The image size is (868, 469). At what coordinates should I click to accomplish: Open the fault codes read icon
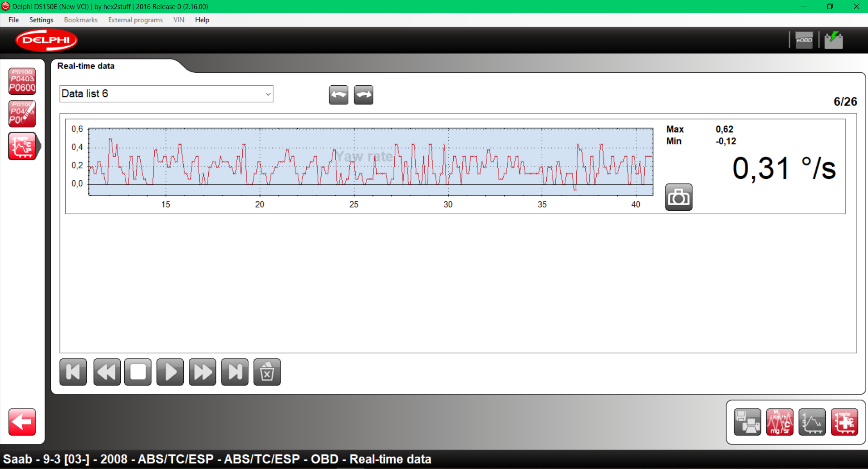click(x=22, y=81)
